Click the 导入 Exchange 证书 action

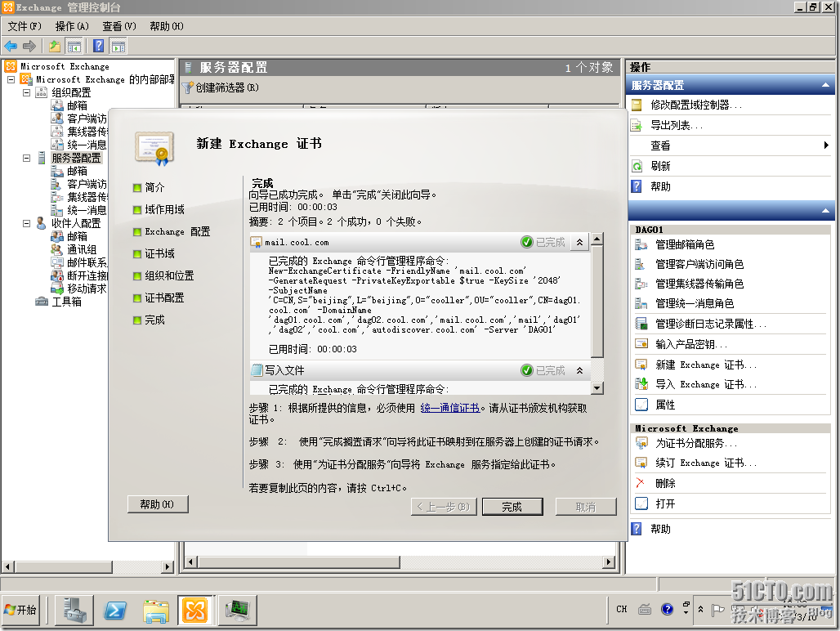point(705,384)
